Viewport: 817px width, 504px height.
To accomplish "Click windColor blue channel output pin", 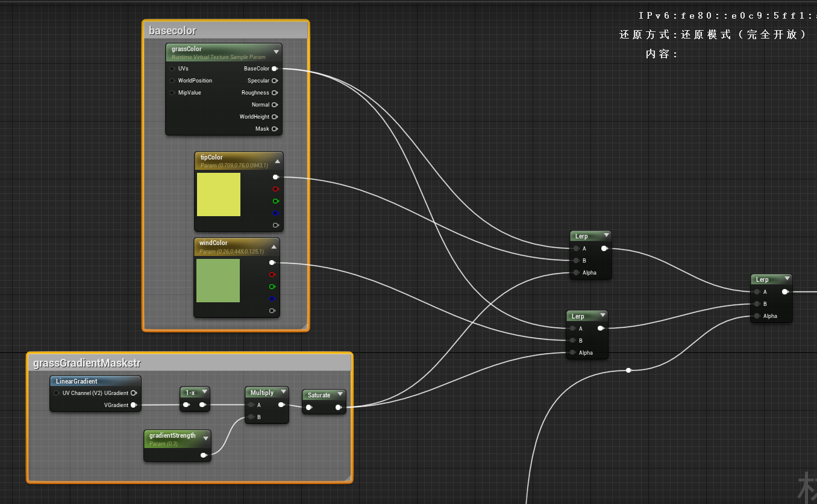I will tap(272, 299).
